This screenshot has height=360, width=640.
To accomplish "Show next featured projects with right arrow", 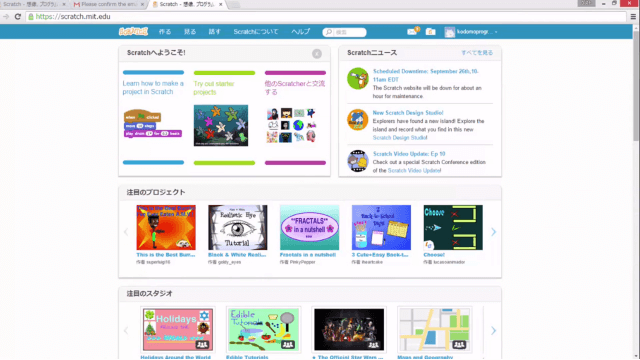I will [493, 232].
